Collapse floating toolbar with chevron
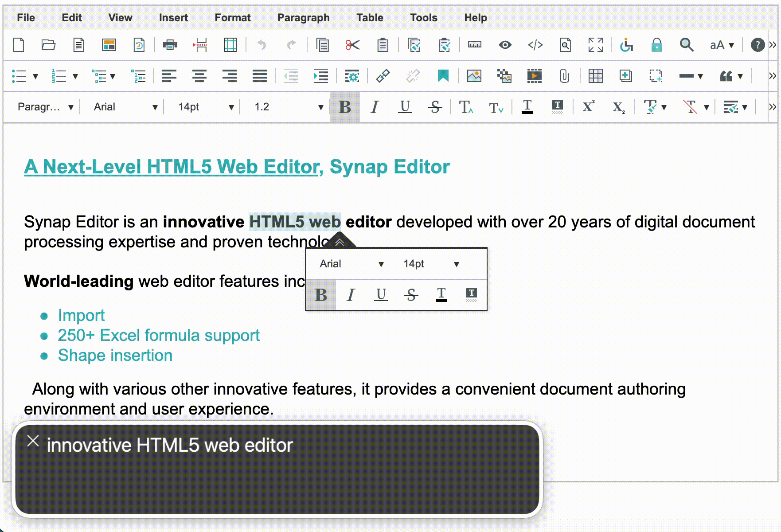The image size is (781, 532). click(340, 242)
